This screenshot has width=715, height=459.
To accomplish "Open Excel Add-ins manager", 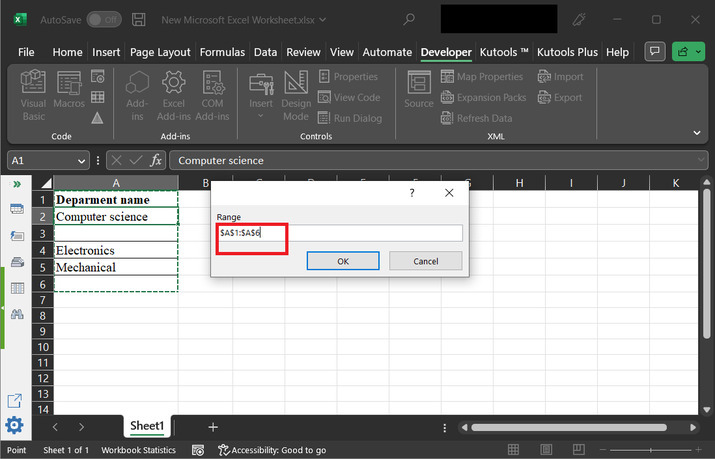I will (173, 96).
